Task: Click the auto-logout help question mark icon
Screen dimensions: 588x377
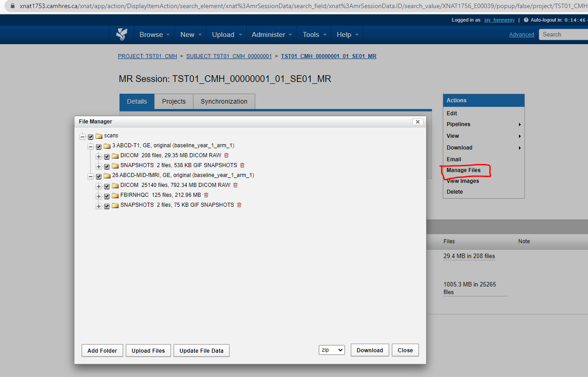Action: click(x=526, y=20)
